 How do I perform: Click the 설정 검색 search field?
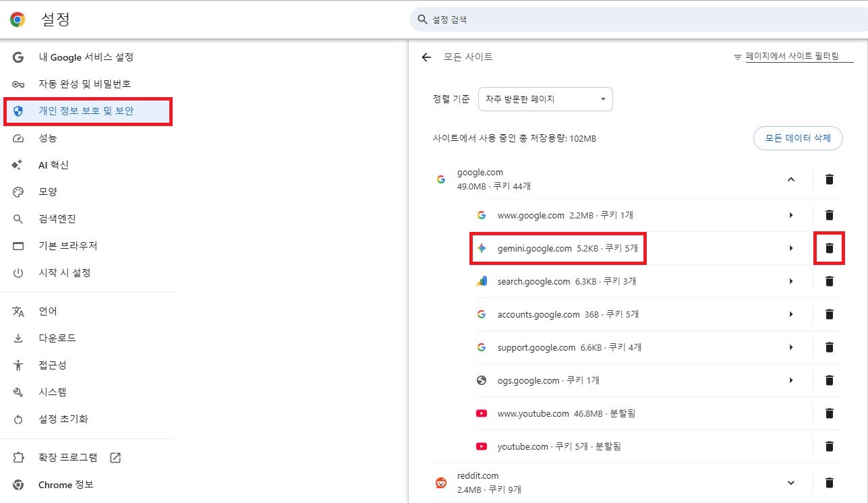(x=638, y=20)
